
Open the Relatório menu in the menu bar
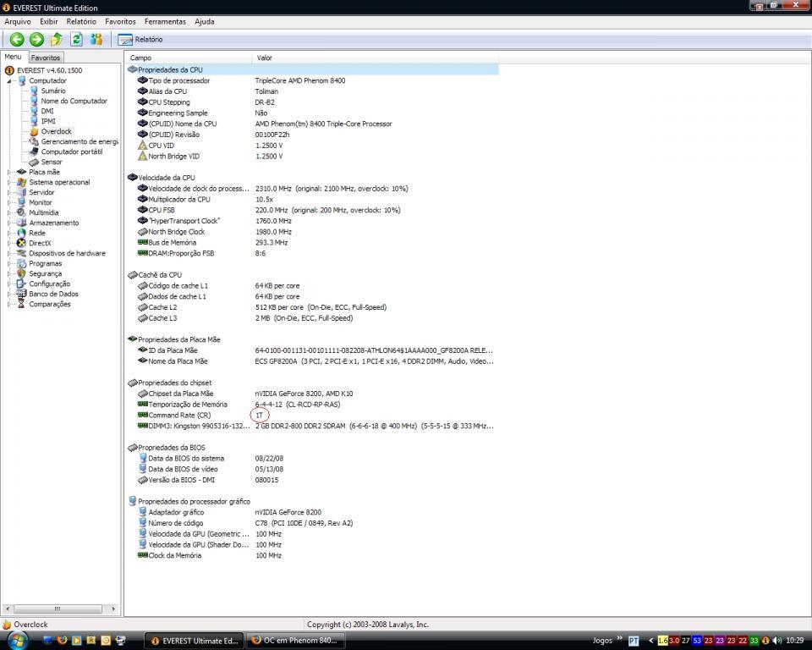pyautogui.click(x=81, y=22)
